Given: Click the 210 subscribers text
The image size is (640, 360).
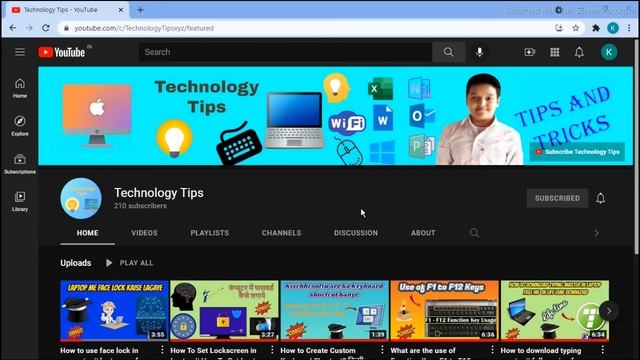Looking at the screenshot, I should coord(140,206).
